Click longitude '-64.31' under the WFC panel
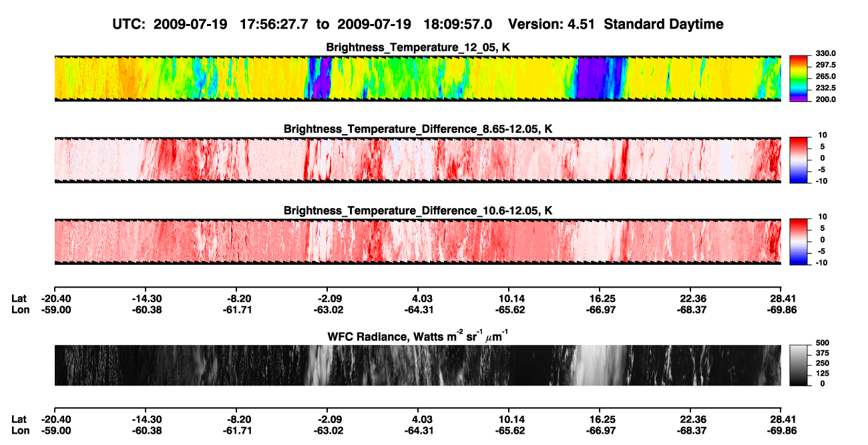 [x=419, y=431]
